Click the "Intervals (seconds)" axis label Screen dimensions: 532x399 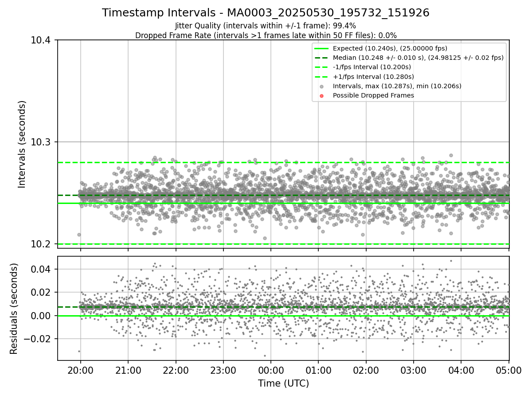(x=22, y=144)
